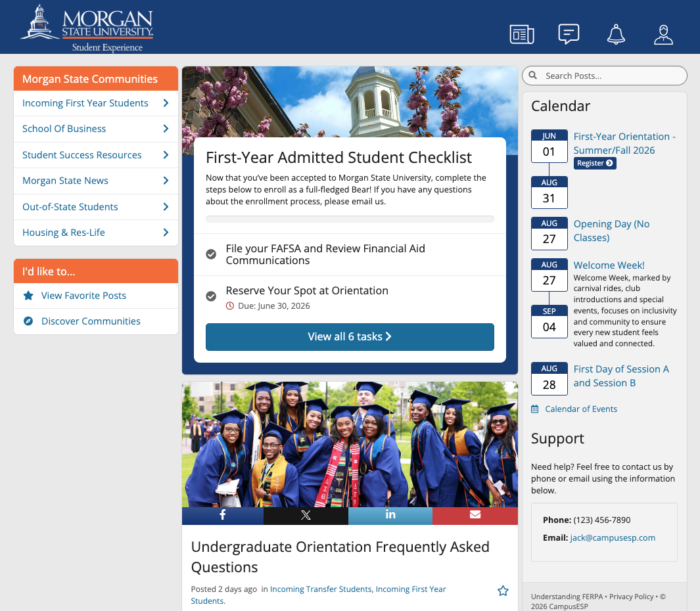Favorite the Orientation FAQ post star
The height and width of the screenshot is (611, 700).
click(x=503, y=591)
